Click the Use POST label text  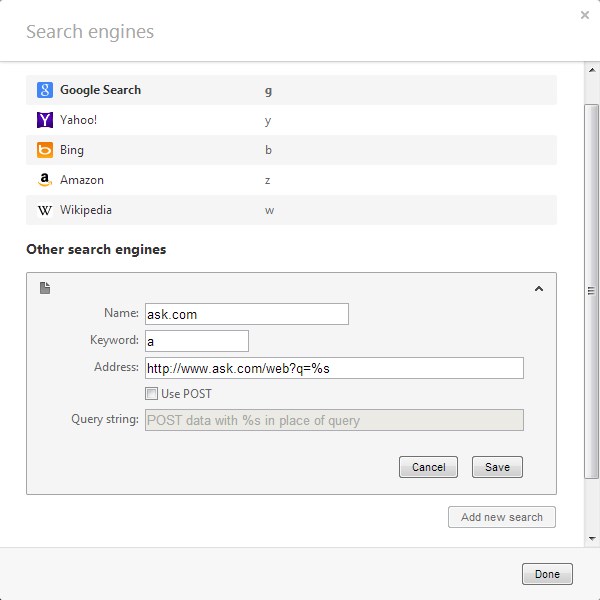click(186, 394)
